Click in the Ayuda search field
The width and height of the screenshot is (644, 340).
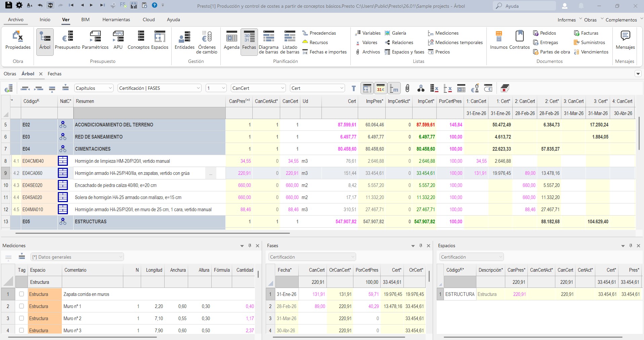click(524, 6)
